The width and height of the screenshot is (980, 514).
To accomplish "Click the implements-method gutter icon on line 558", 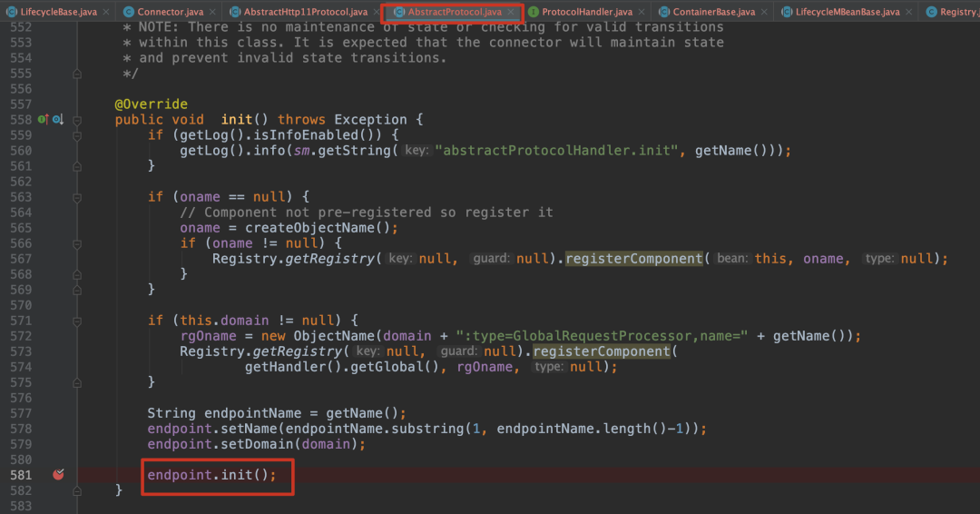I will [x=42, y=120].
